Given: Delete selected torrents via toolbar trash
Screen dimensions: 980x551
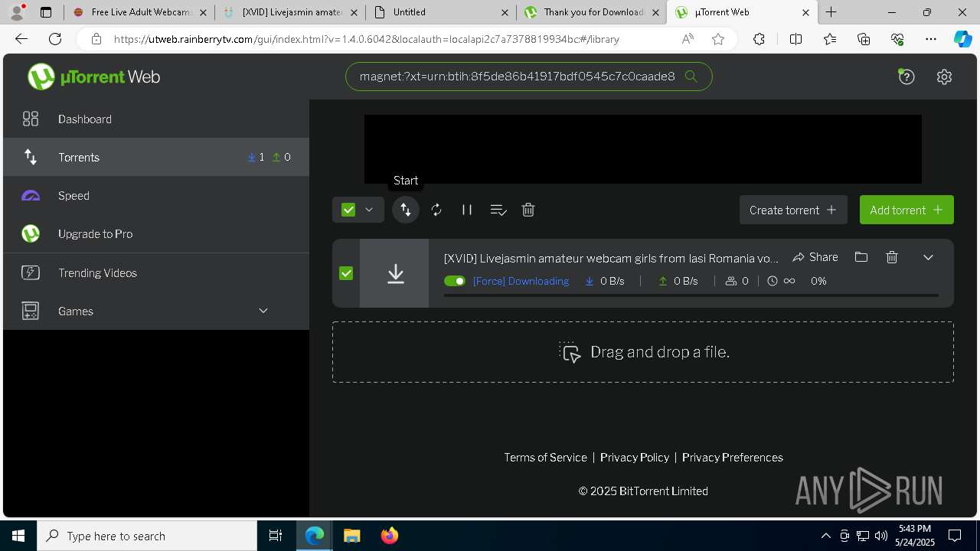Looking at the screenshot, I should coord(528,210).
